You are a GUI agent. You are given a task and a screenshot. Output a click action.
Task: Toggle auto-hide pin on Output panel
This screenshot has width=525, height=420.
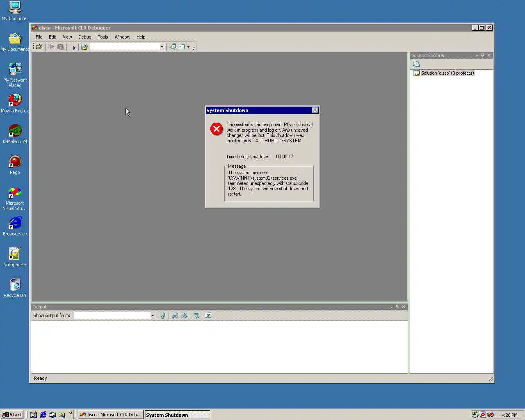pos(397,307)
